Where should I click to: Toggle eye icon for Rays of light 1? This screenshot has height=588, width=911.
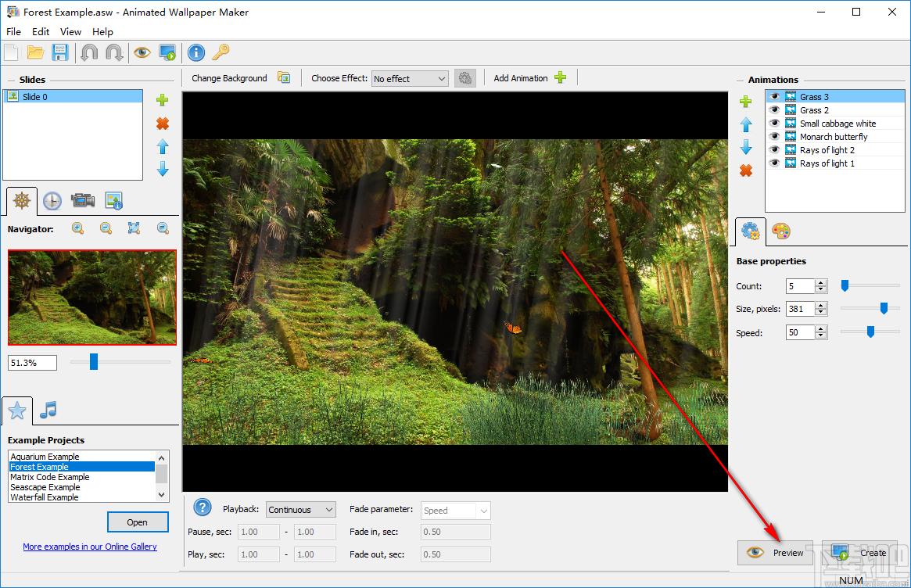[x=774, y=163]
